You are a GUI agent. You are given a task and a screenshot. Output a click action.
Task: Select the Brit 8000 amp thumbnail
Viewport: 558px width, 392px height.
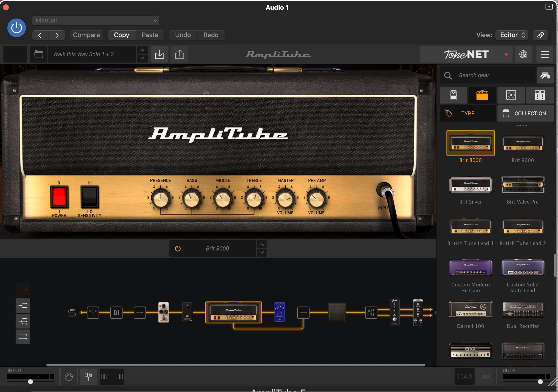[470, 143]
